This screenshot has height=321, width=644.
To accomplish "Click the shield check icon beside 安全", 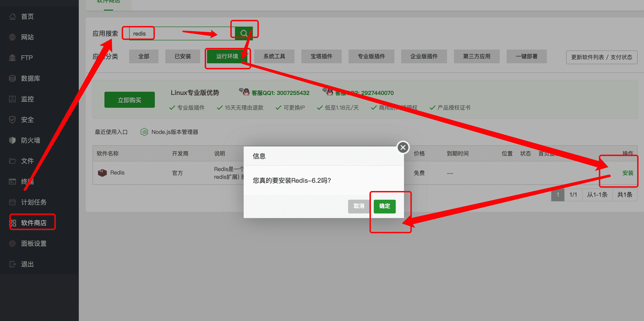I will pos(12,120).
